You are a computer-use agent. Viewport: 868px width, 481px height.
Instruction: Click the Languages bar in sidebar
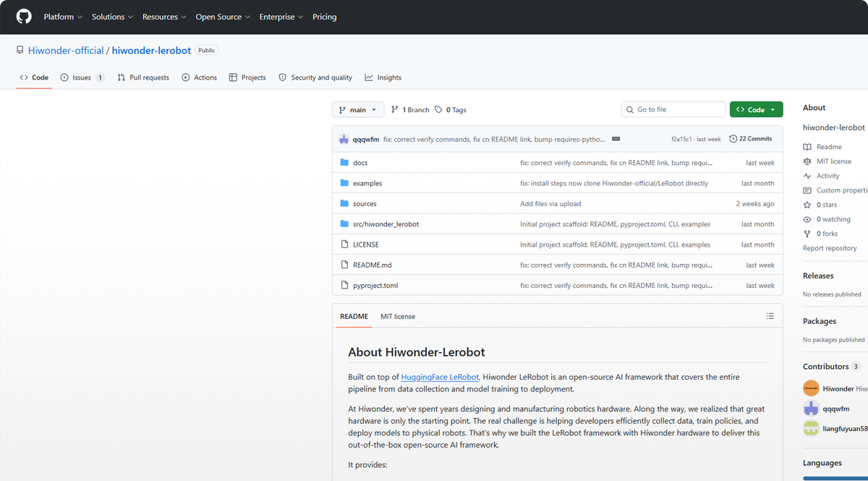tap(835, 478)
